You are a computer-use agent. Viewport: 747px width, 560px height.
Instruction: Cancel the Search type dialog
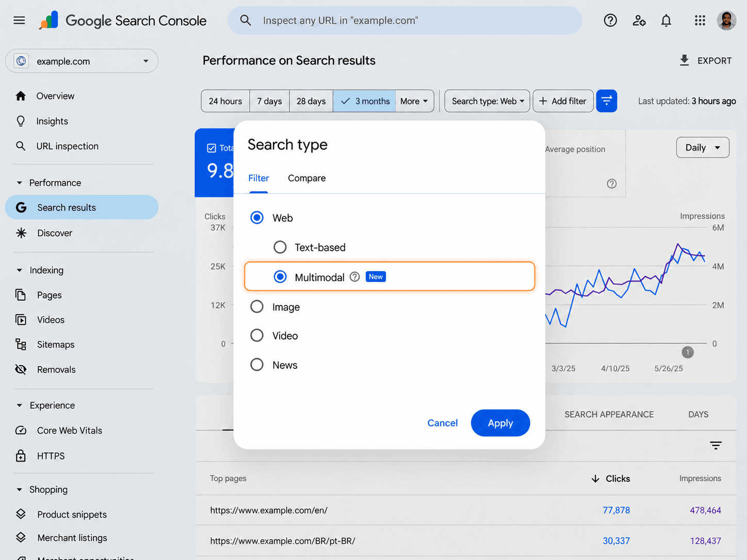442,423
